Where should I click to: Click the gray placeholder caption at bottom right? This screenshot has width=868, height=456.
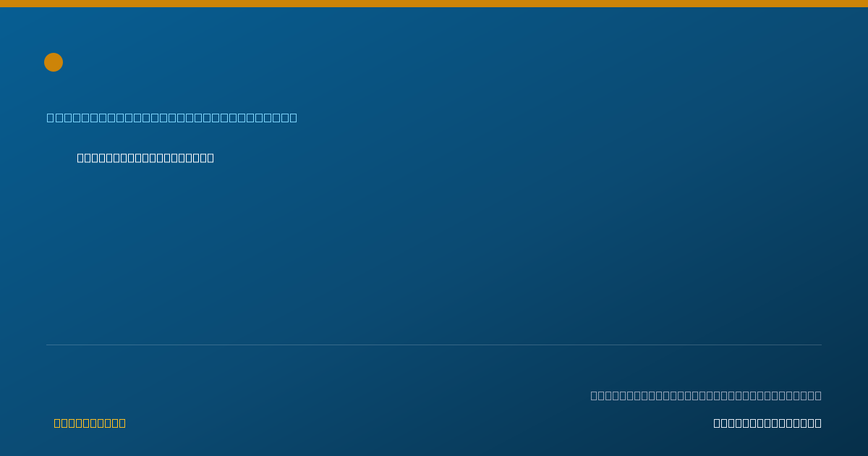(x=706, y=395)
